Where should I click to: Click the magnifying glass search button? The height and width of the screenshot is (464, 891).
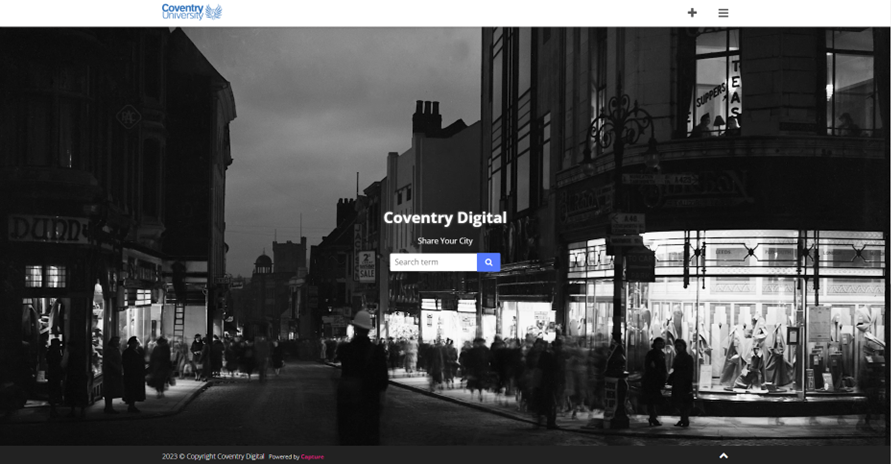489,262
